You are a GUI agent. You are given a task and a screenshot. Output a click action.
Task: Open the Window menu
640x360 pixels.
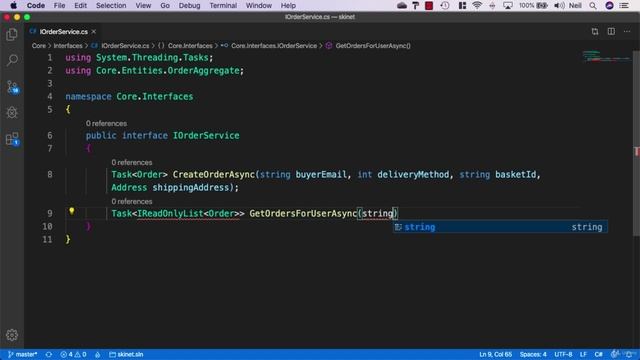[x=258, y=5]
